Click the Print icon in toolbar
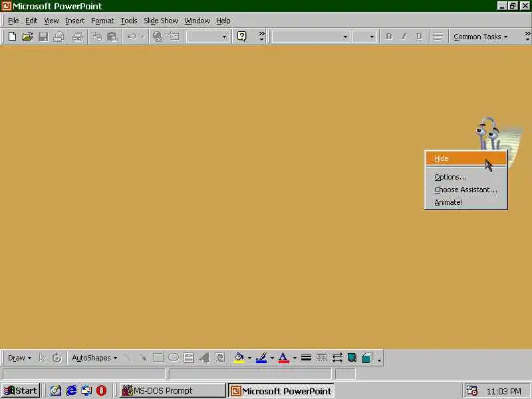 pyautogui.click(x=78, y=37)
